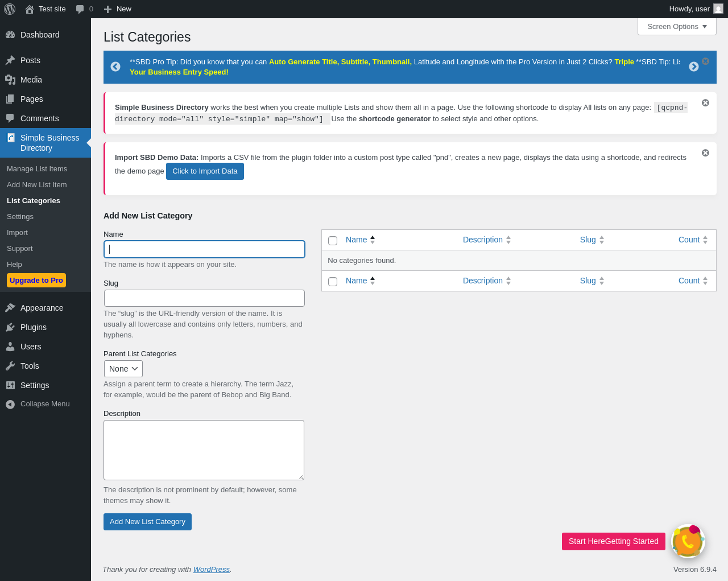Viewport: 728px width, 581px height.
Task: Open comments bubble in admin bar
Action: coord(80,9)
